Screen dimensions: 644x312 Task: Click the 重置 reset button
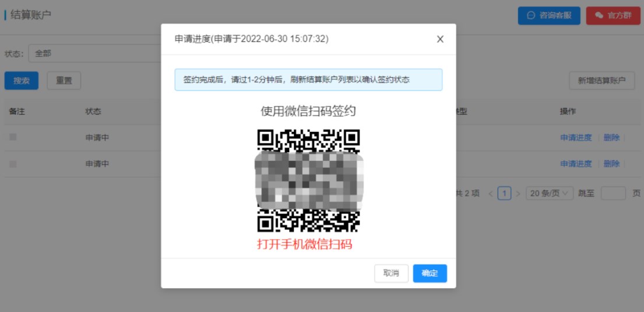click(x=64, y=80)
